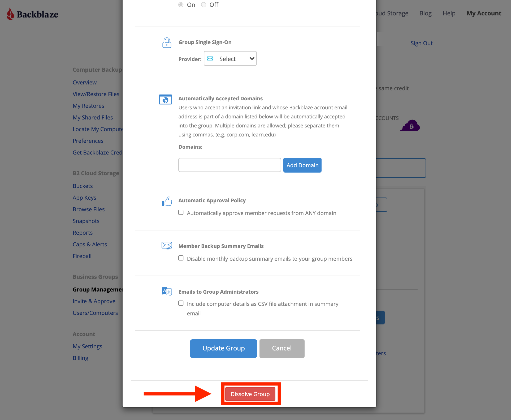Click the padlock icon beside Group Single Sign-On

[167, 42]
